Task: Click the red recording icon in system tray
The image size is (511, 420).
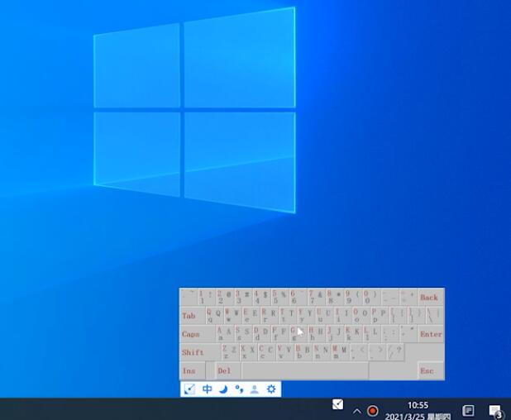Action: click(x=372, y=411)
